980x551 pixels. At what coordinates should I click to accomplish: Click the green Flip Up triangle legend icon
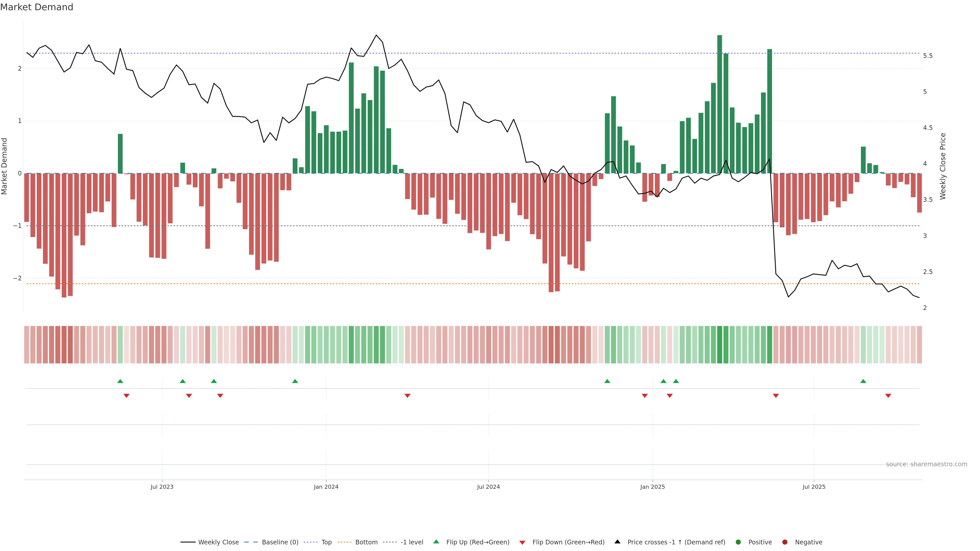click(x=436, y=542)
